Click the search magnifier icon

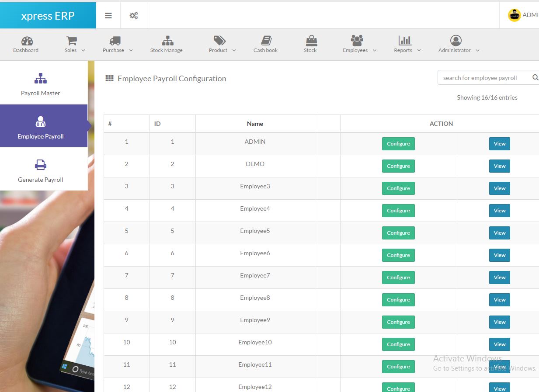click(535, 78)
